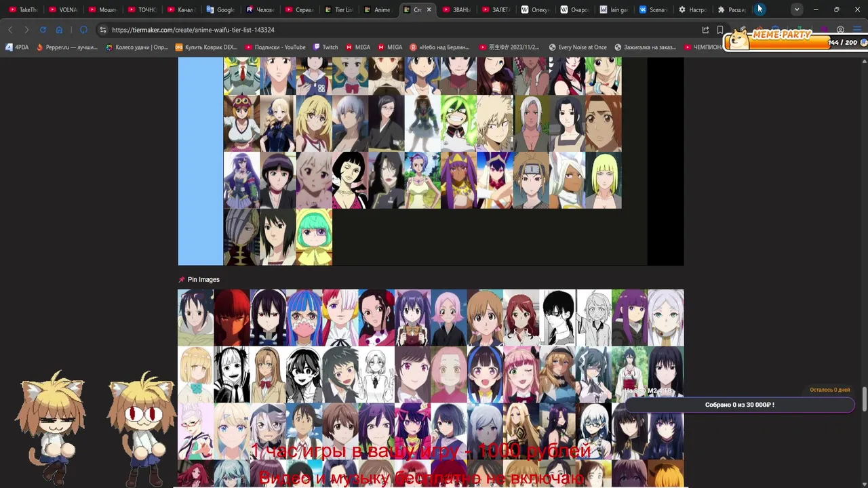The height and width of the screenshot is (488, 868).
Task: Switch to the Anime tab
Action: coord(378,9)
